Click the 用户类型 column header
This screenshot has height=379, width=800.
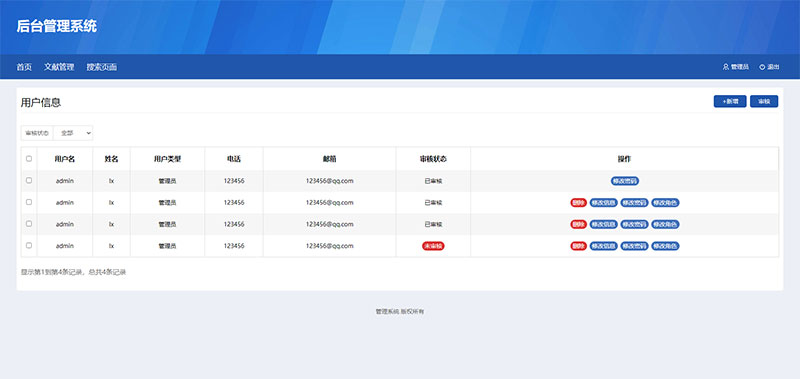tap(167, 159)
